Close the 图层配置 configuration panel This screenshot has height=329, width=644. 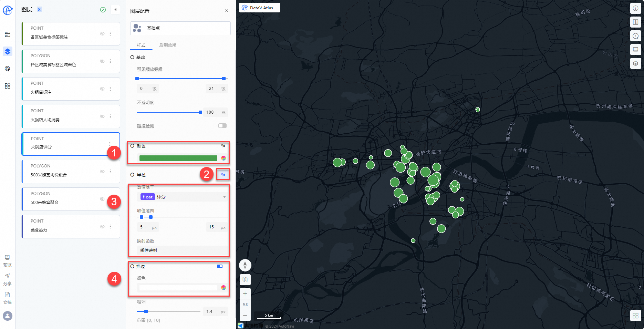[x=227, y=11]
